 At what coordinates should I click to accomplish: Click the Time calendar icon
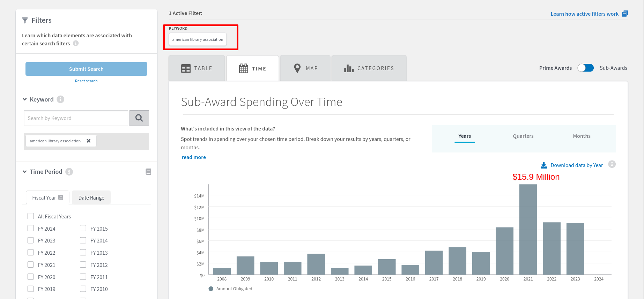[244, 68]
